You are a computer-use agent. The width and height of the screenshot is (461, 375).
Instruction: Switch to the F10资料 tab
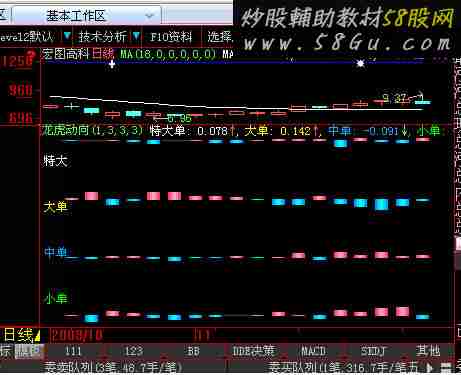[x=171, y=36]
